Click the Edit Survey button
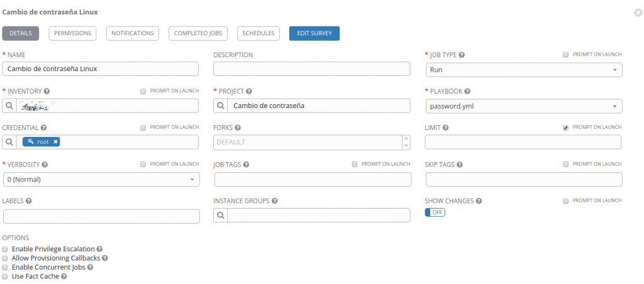Viewport: 644px width, 284px height. tap(314, 33)
